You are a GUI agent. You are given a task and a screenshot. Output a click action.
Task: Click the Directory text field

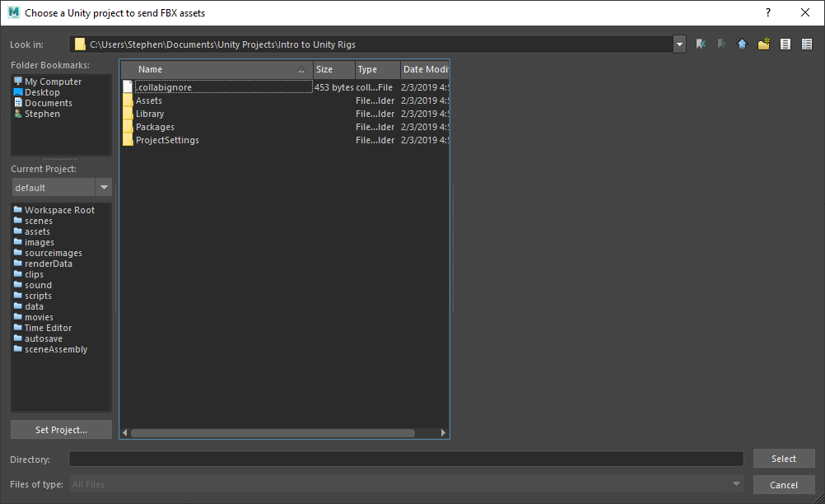click(406, 460)
